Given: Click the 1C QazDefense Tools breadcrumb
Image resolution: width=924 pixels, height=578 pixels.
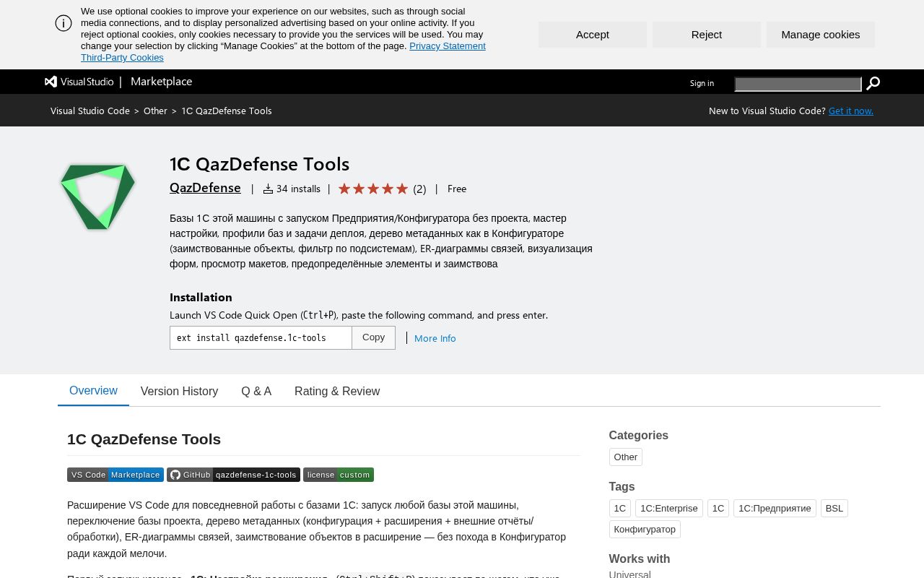Looking at the screenshot, I should (227, 111).
